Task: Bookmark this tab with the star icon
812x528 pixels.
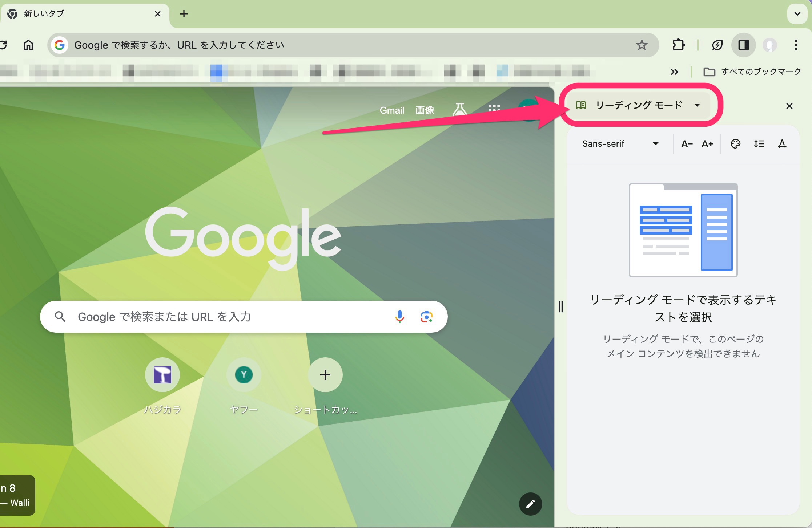Action: 642,45
